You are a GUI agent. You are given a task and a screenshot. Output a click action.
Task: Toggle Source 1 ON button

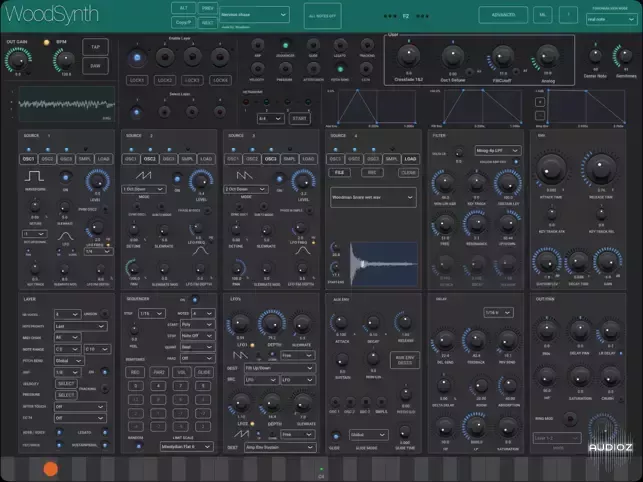click(x=65, y=177)
